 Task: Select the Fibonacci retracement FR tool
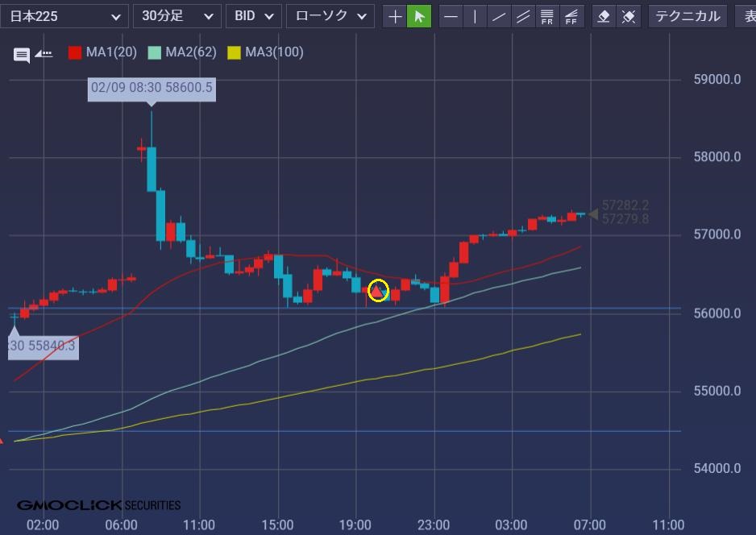tap(547, 16)
